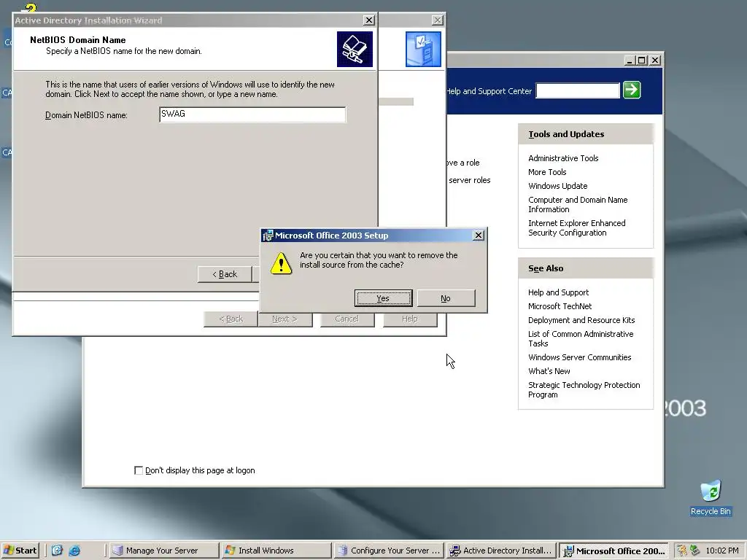Switch to Manage Your Server taskbar button
Viewport: 747px width, 560px height.
(x=164, y=551)
